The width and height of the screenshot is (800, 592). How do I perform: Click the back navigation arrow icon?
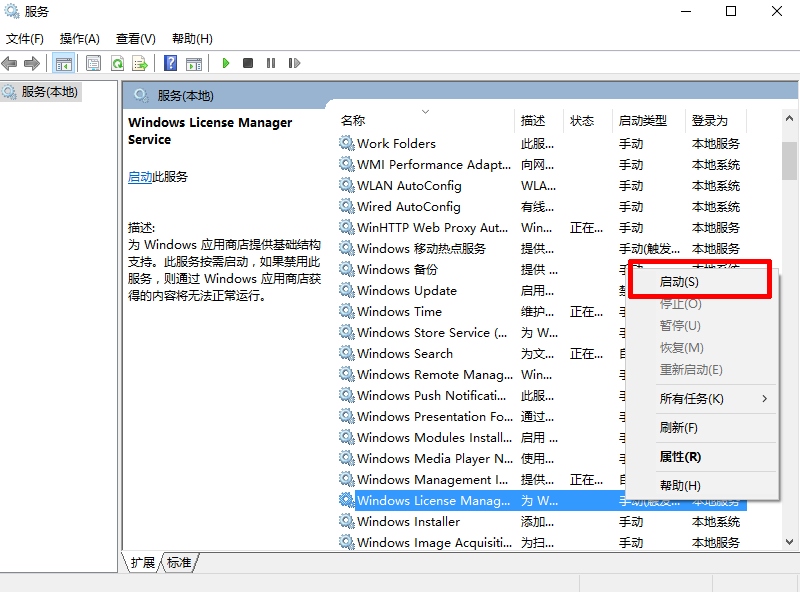(10, 63)
